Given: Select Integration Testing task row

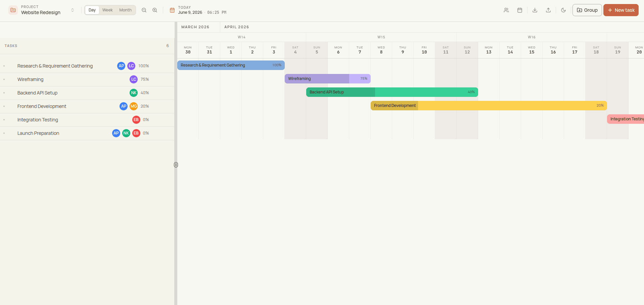Looking at the screenshot, I should tap(87, 120).
